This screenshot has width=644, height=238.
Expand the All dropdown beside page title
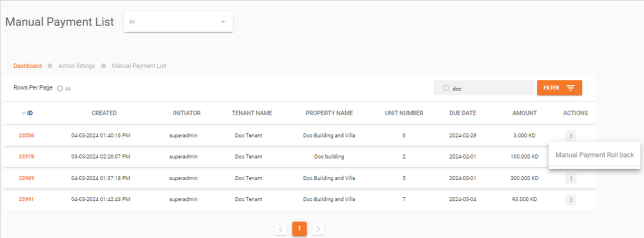coord(223,22)
